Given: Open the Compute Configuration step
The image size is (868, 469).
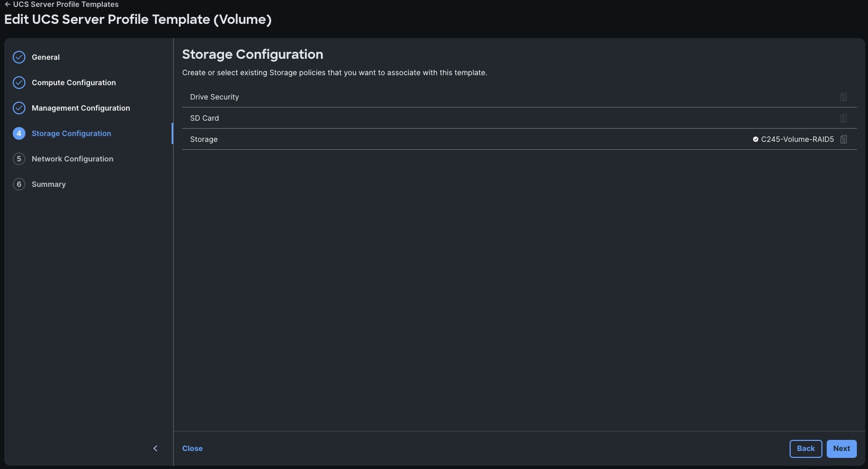Looking at the screenshot, I should (x=74, y=83).
